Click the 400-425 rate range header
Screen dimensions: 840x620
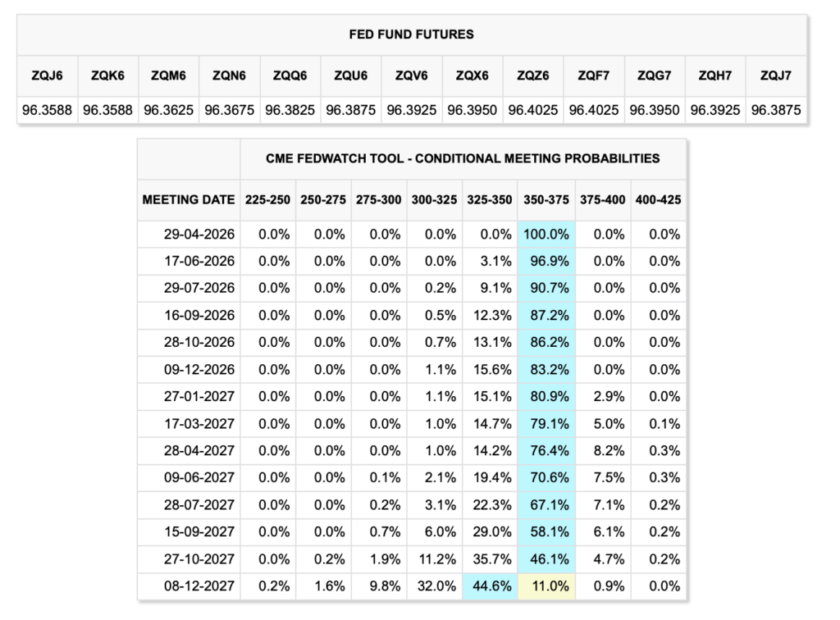pyautogui.click(x=658, y=199)
